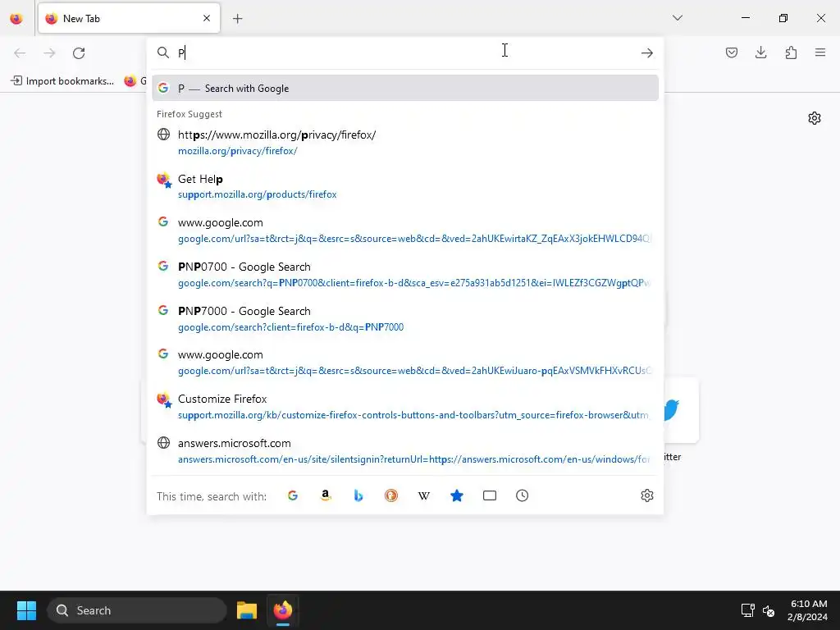Open PNP7000 Google Search suggestion
The height and width of the screenshot is (630, 840).
coord(405,319)
